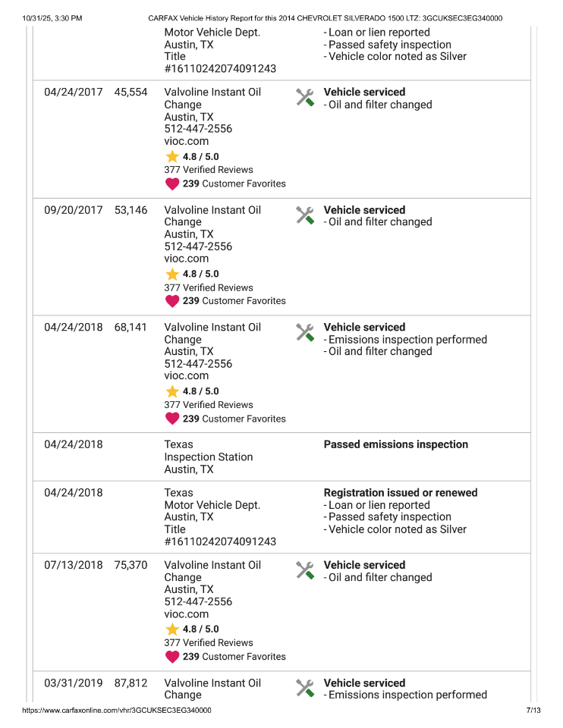
Task: Tap the heart icon in the 75,370-mile entry
Action: tap(172, 657)
